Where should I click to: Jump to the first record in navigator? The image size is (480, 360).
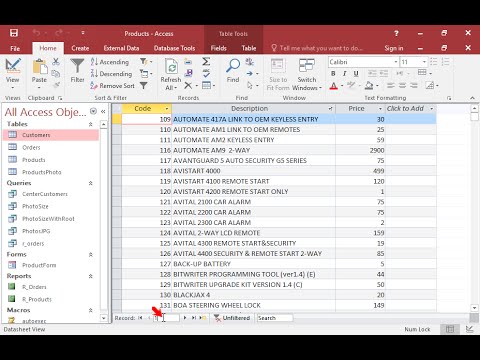point(140,318)
